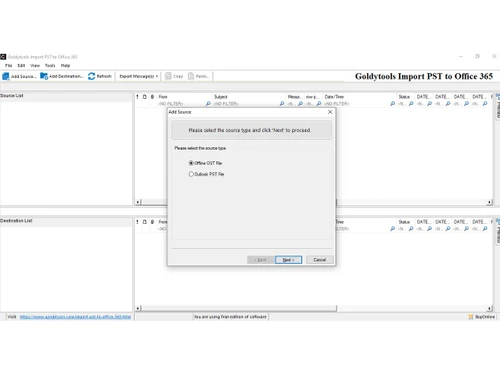The image size is (500, 375).
Task: Click the disabled Back button
Action: pyautogui.click(x=260, y=260)
